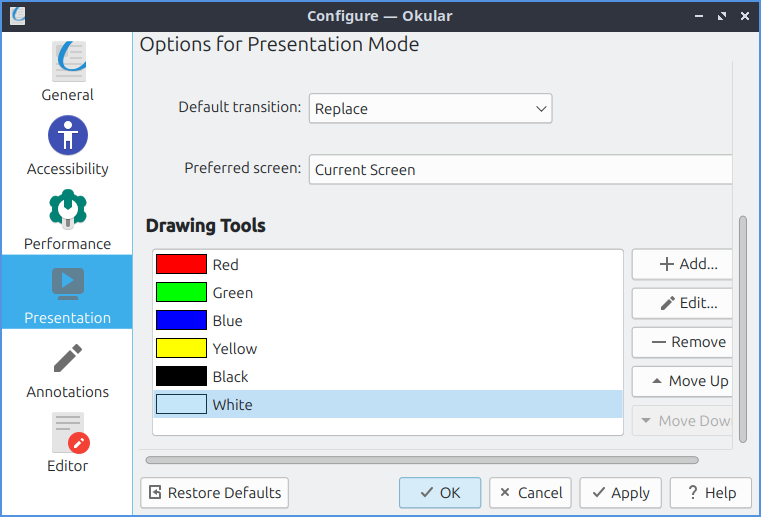761x517 pixels.
Task: Select the Yellow drawing tool entry
Action: [x=234, y=349]
